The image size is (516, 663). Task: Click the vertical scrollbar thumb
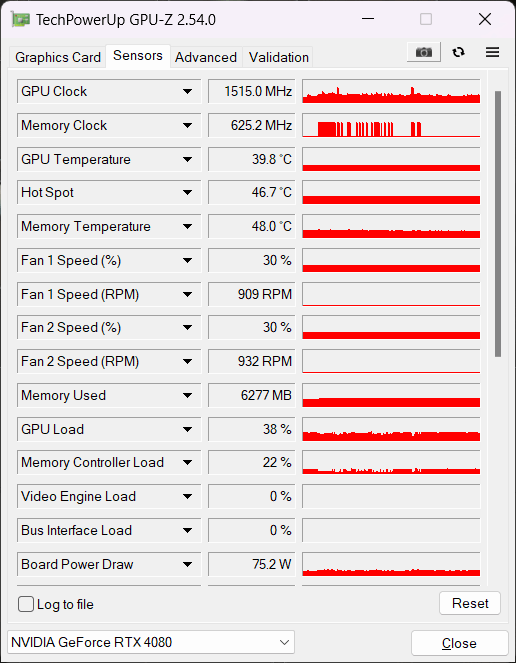tap(498, 224)
